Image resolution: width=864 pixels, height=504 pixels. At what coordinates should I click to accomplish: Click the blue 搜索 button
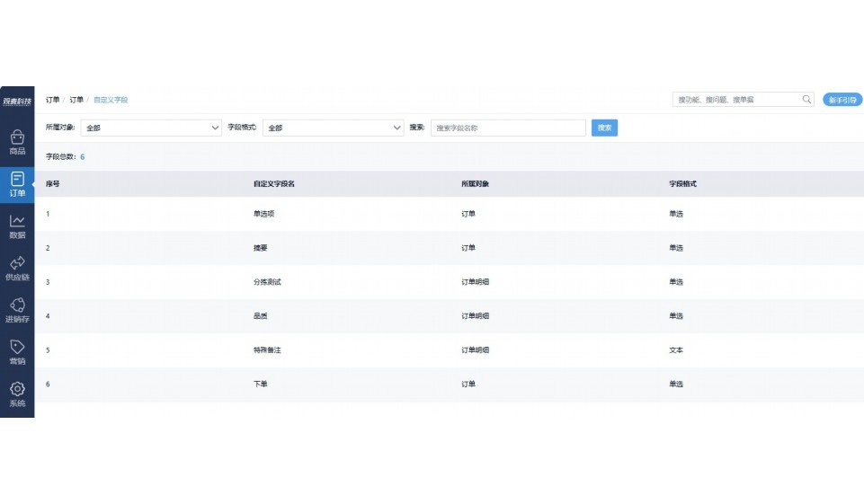point(605,128)
